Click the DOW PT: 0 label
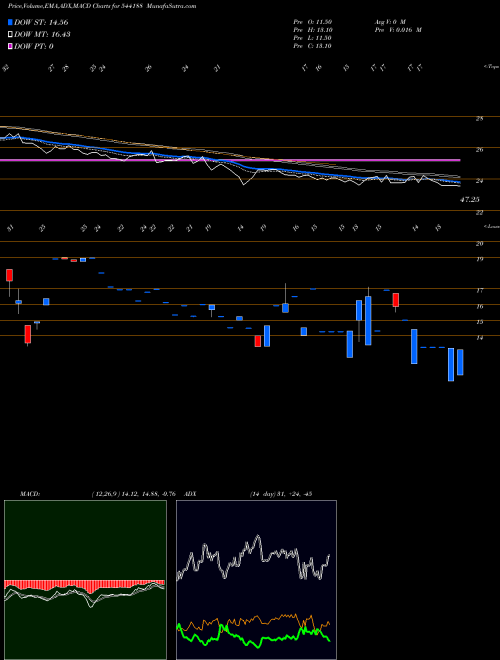The image size is (500, 660). click(x=34, y=46)
